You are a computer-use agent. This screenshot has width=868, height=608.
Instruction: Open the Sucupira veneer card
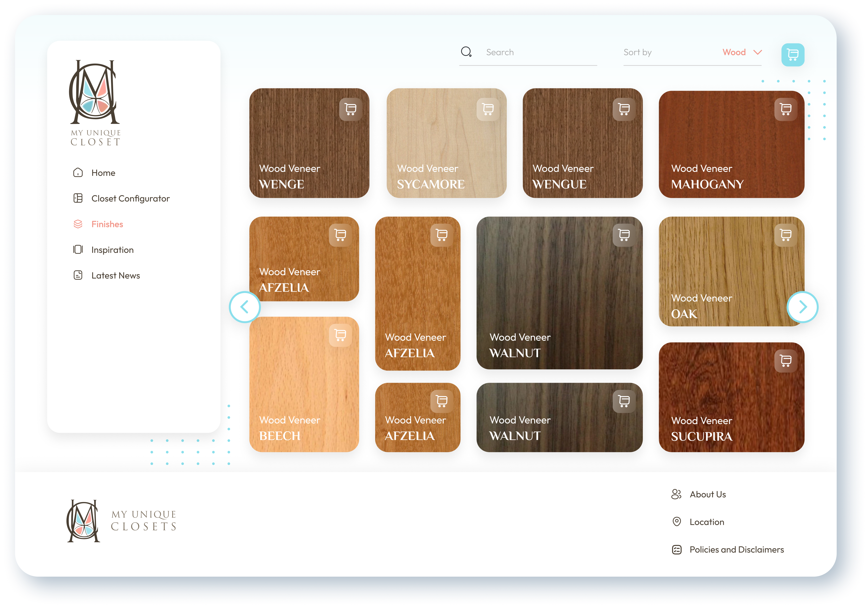click(731, 397)
